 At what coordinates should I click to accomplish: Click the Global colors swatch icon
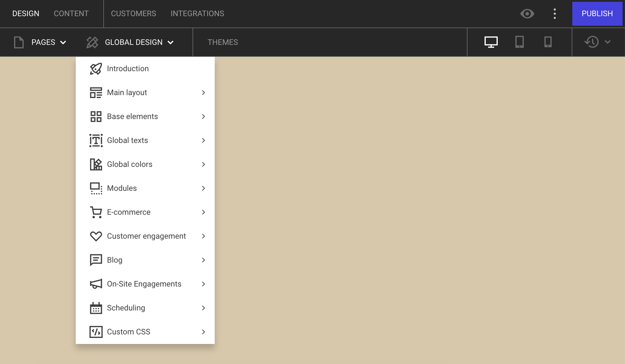pyautogui.click(x=96, y=165)
